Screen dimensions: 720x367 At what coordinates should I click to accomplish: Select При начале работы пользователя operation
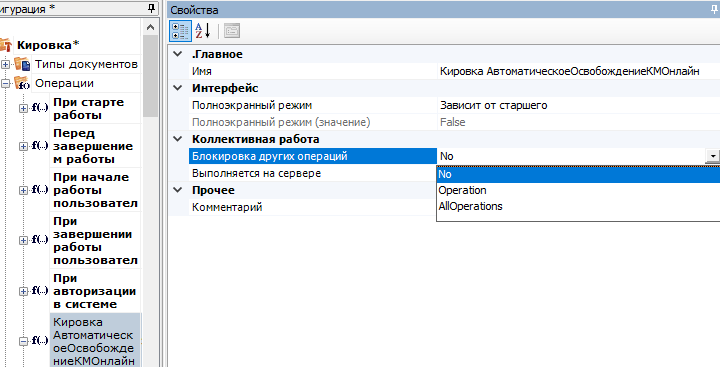coord(95,190)
